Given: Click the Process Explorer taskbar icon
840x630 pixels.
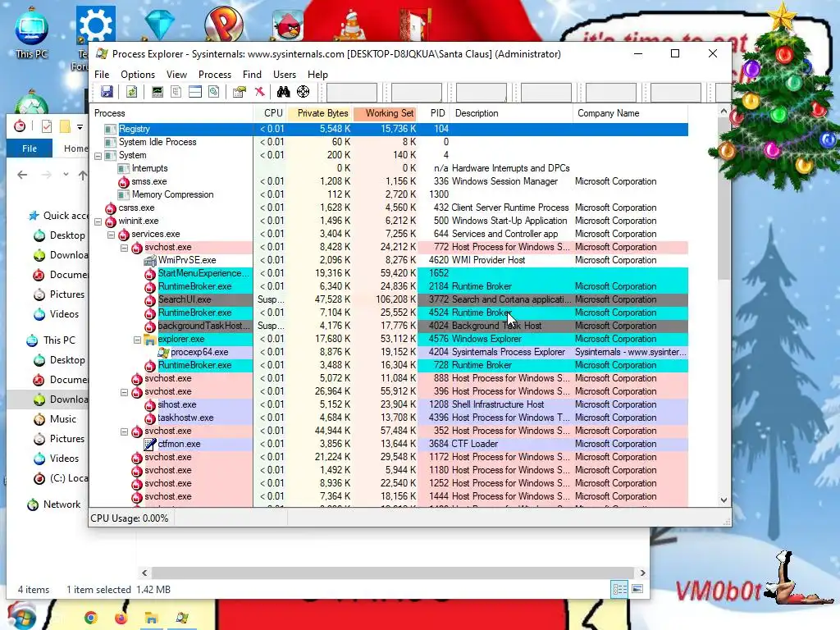Looking at the screenshot, I should coord(182,618).
